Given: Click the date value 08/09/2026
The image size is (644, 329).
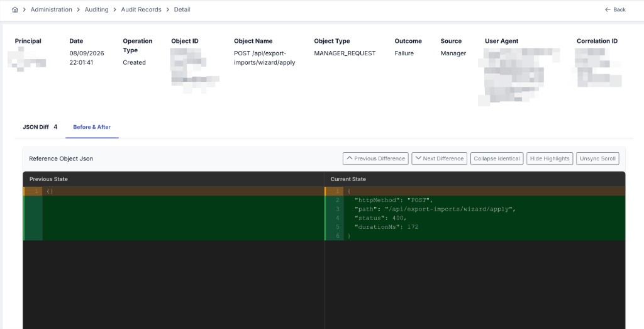Looking at the screenshot, I should pos(87,53).
